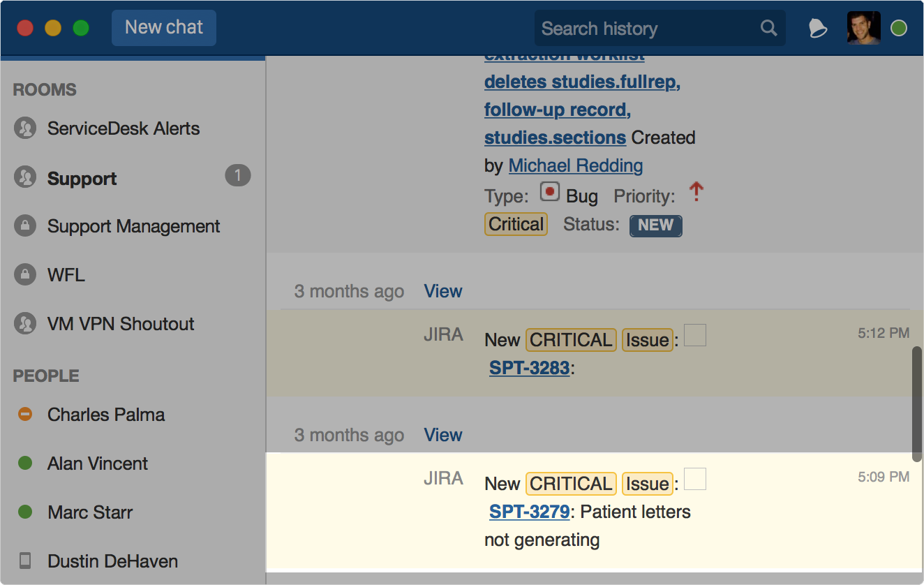This screenshot has width=924, height=585.
Task: Open Michael Redding's profile link
Action: pos(576,165)
